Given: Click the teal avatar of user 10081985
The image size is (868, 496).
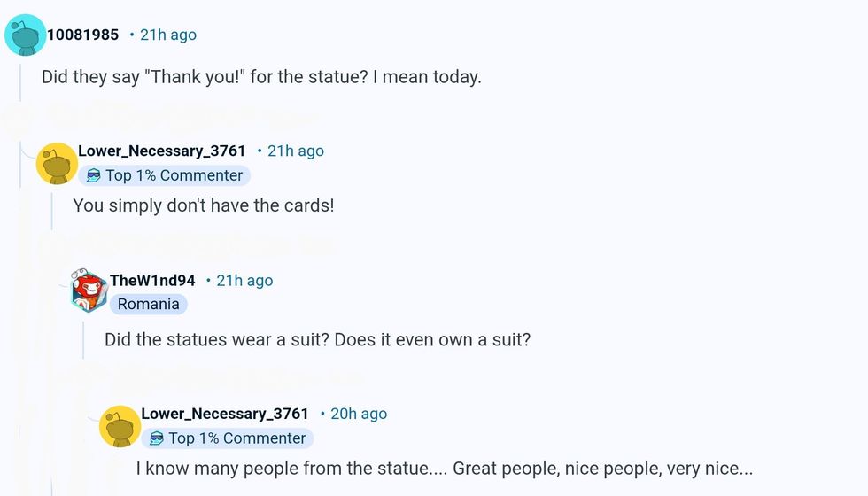Looking at the screenshot, I should pyautogui.click(x=25, y=35).
